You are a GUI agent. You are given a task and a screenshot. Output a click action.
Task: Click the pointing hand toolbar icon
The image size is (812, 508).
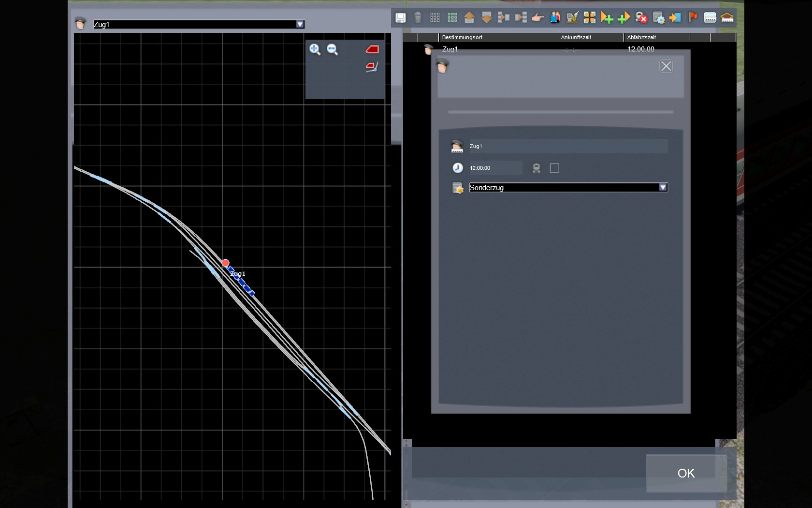(537, 18)
